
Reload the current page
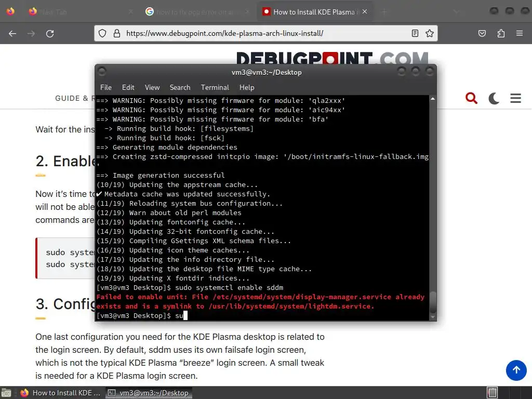coord(50,33)
